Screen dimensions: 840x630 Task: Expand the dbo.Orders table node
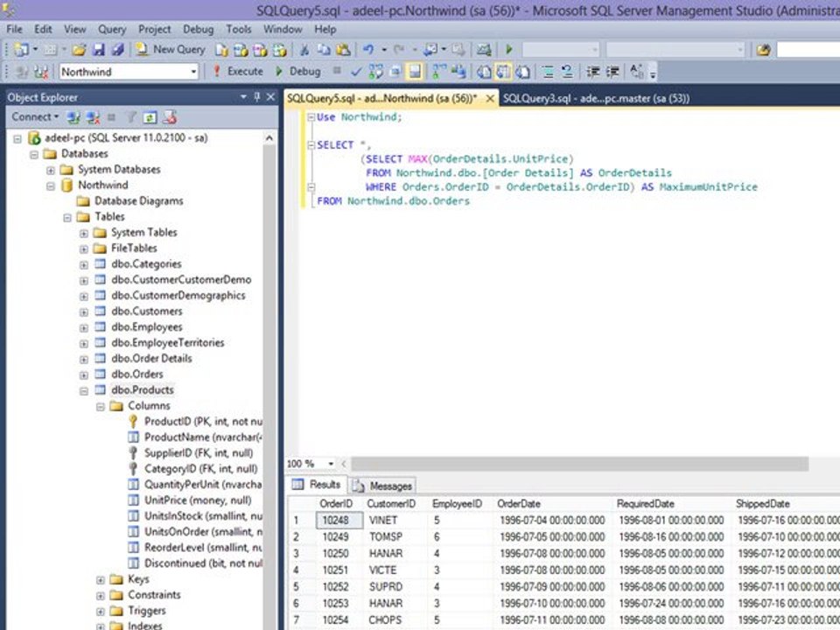coord(84,375)
